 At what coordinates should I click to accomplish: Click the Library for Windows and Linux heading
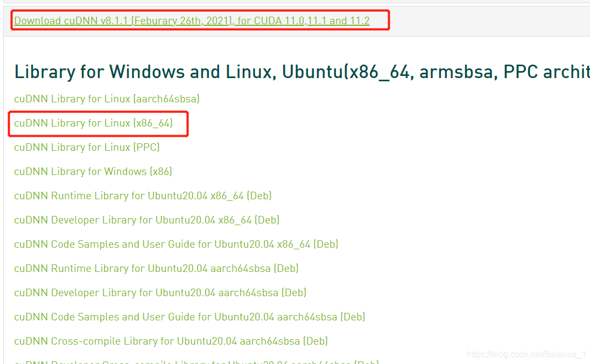[302, 72]
